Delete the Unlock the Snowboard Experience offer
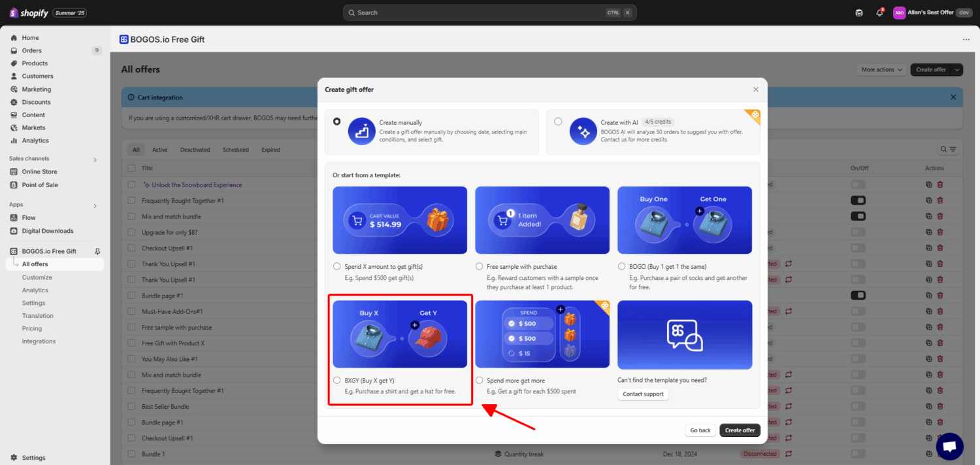This screenshot has height=465, width=980. 940,184
